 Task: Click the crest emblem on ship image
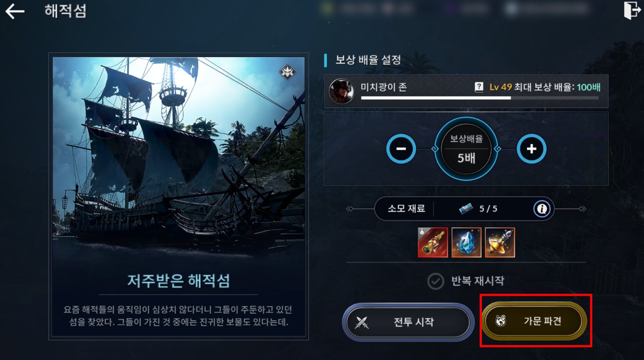pos(287,71)
